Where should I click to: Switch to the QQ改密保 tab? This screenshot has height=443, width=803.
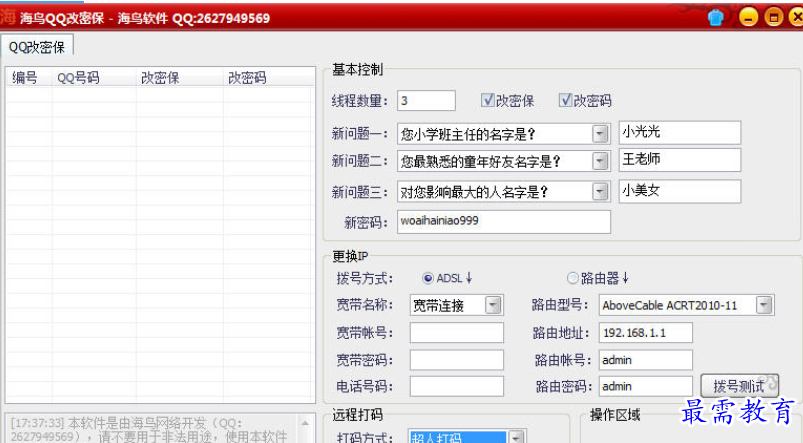(37, 47)
